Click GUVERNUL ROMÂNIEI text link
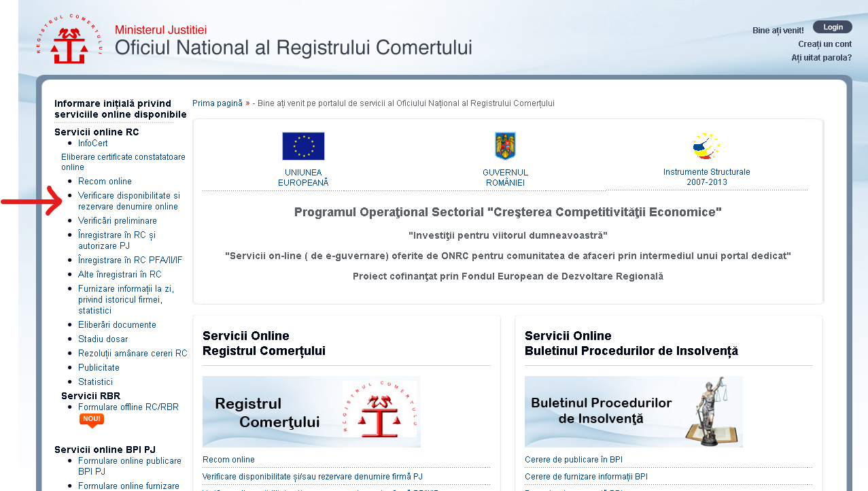 pyautogui.click(x=505, y=177)
